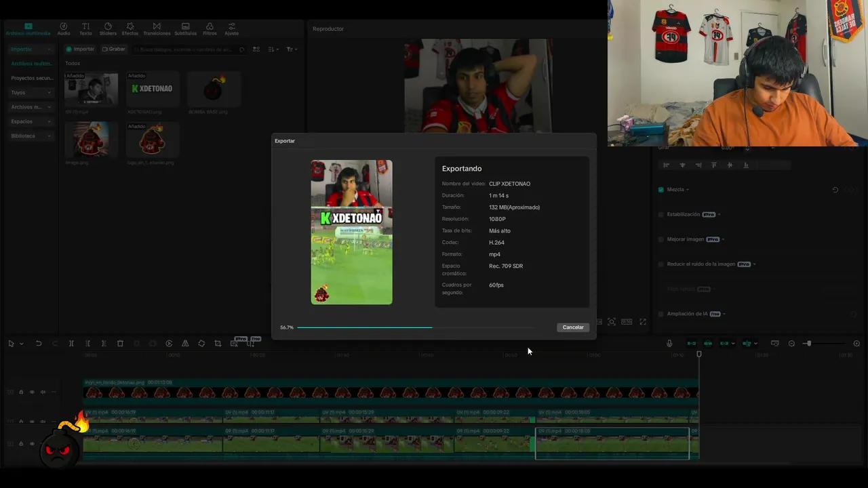Toggle lock on the logo image track
The image size is (868, 488).
point(21,392)
